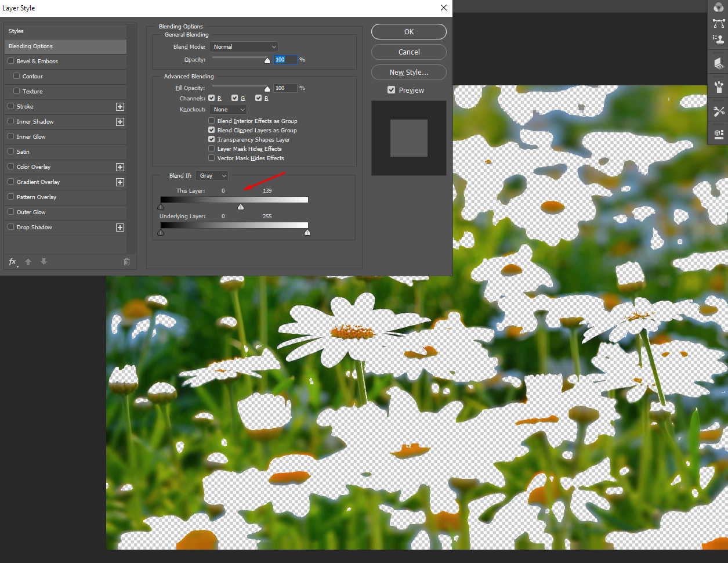Open the Blend If channel dropdown showing Gray
The image size is (728, 563).
pos(211,175)
